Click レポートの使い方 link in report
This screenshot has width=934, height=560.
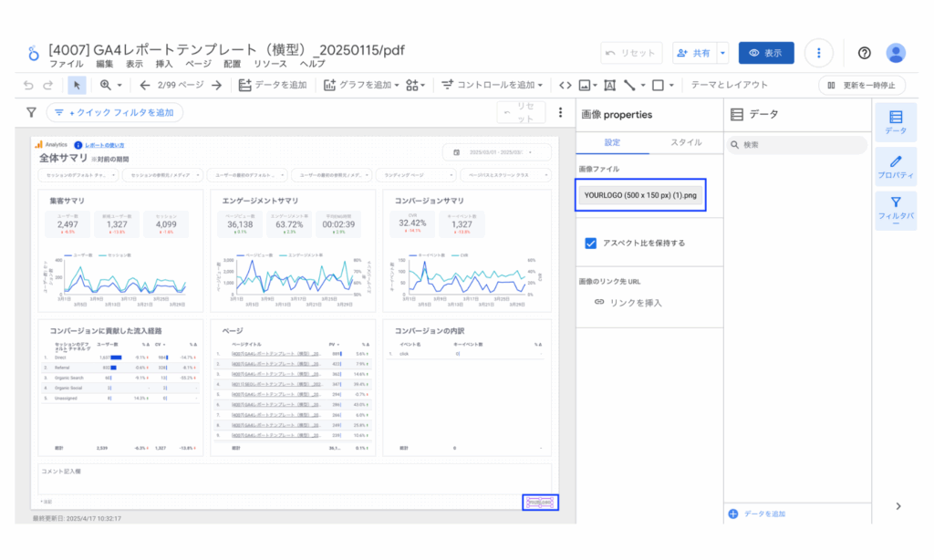[104, 145]
